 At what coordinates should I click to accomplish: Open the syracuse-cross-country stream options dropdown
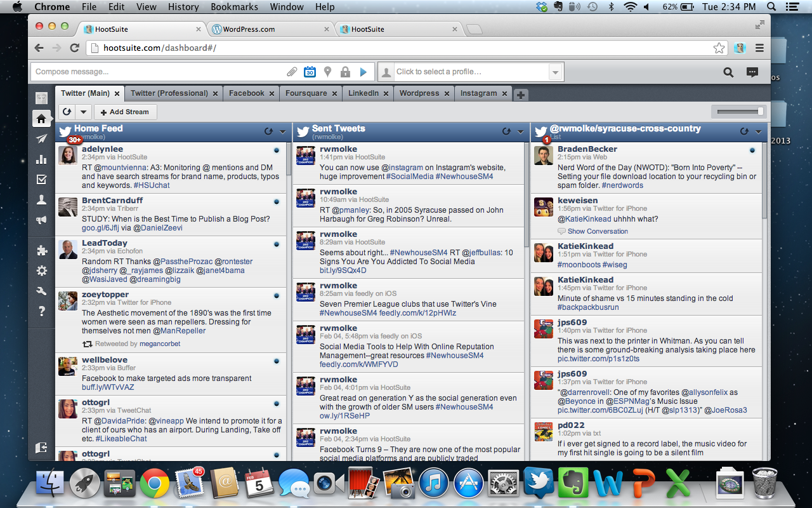[x=759, y=132]
